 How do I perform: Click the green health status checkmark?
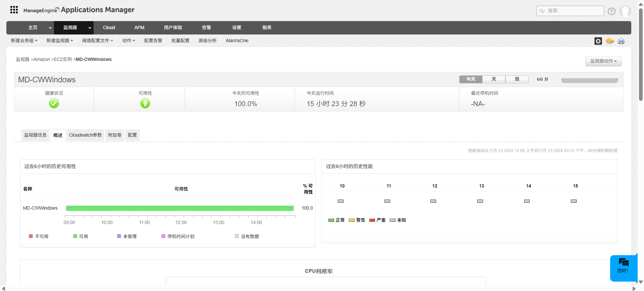(x=54, y=103)
